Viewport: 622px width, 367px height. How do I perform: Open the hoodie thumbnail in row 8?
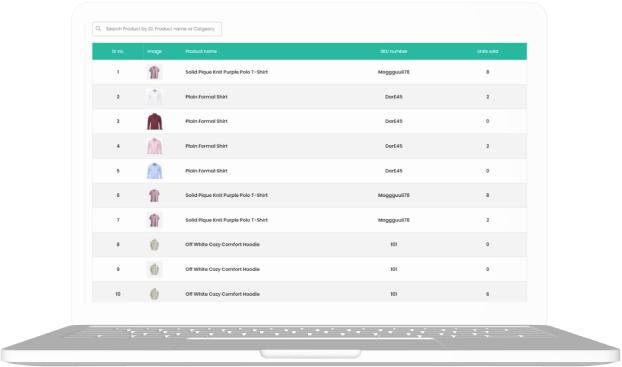[x=154, y=244]
